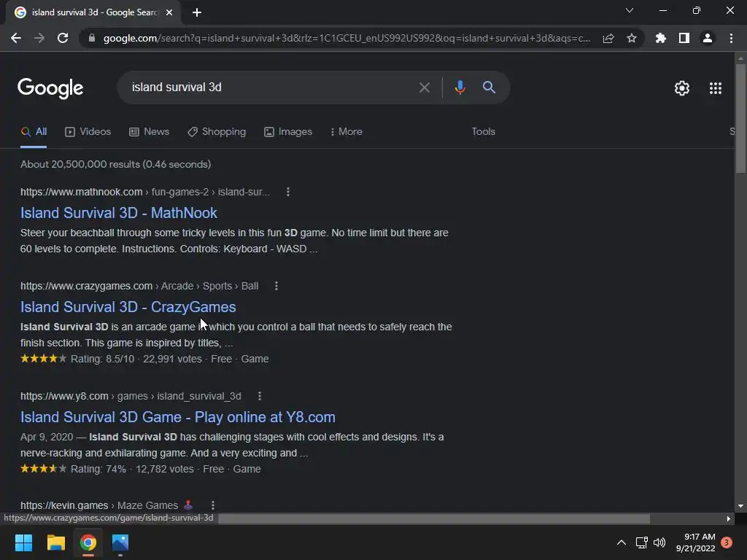Switch to the Videos tab
The image size is (747, 560).
pos(88,132)
